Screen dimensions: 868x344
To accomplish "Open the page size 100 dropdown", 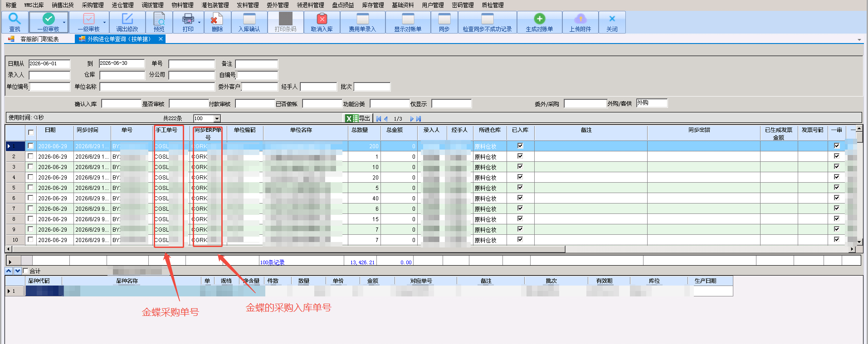I will pyautogui.click(x=217, y=119).
